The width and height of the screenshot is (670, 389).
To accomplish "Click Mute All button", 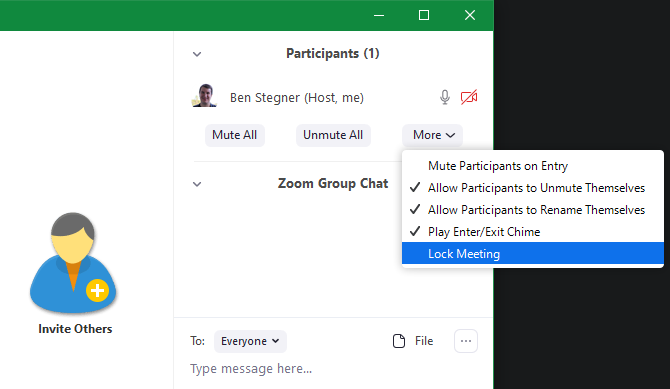I will 235,135.
